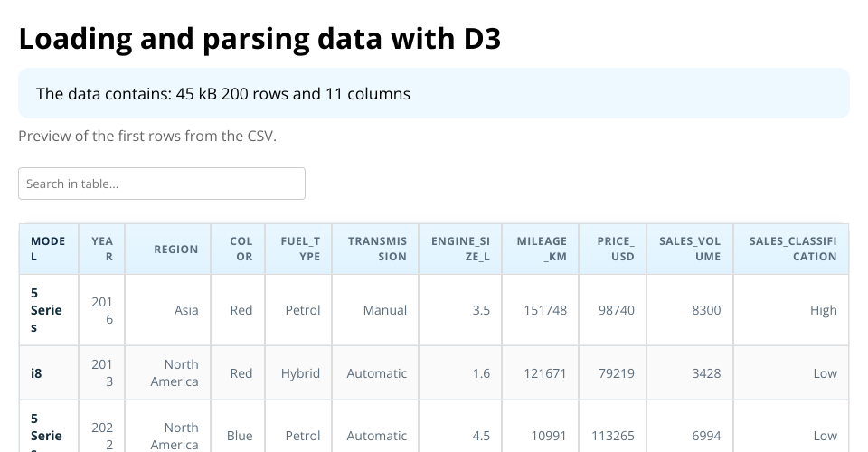The height and width of the screenshot is (452, 868).
Task: Click the Search in table input field
Action: coord(162,184)
